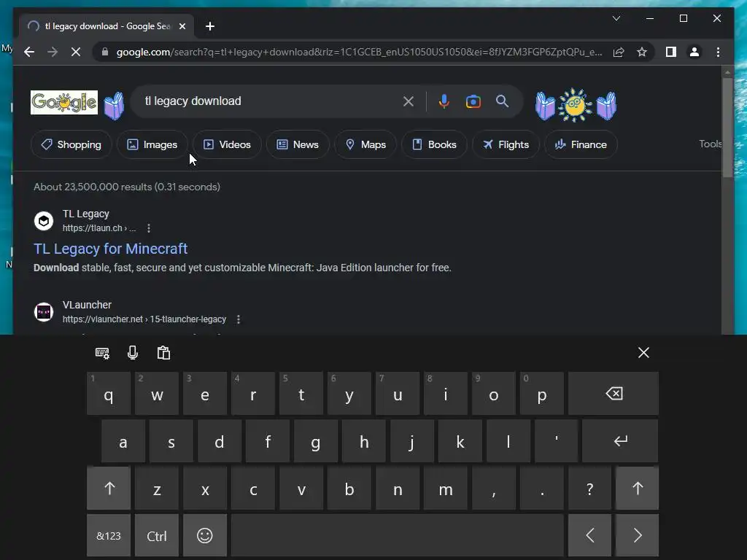Open more options for VLauncher result

(x=239, y=319)
